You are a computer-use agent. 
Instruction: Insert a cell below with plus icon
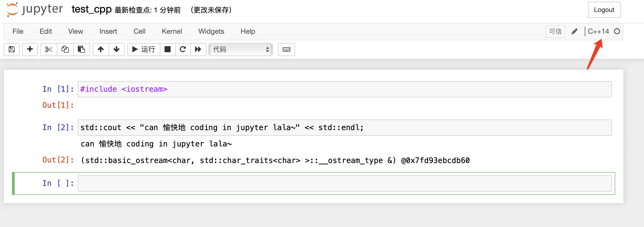(x=30, y=49)
